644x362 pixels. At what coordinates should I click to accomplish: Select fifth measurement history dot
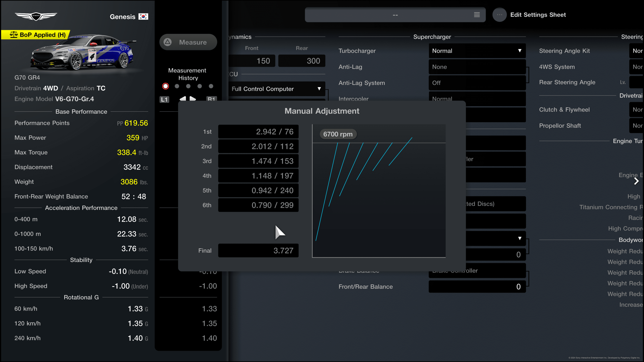click(x=211, y=86)
